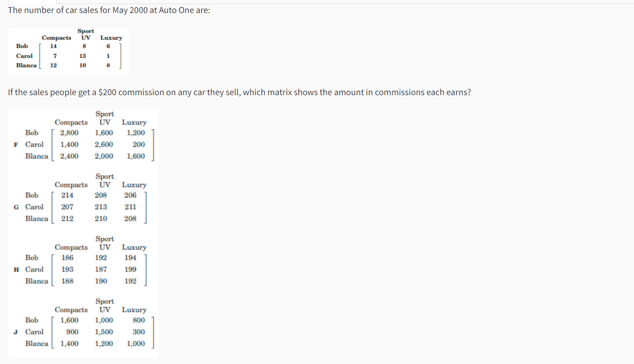Select the 1,500 entry in matrix J
Image resolution: width=634 pixels, height=364 pixels.
tap(104, 332)
